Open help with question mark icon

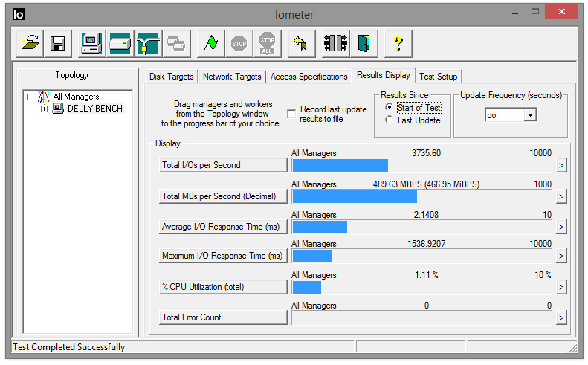click(x=398, y=44)
